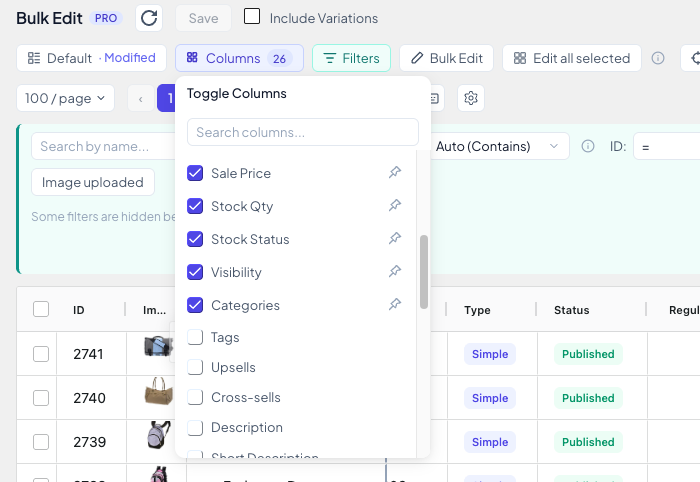Focus Search by name field
Screen dimensions: 700x482
103,146
